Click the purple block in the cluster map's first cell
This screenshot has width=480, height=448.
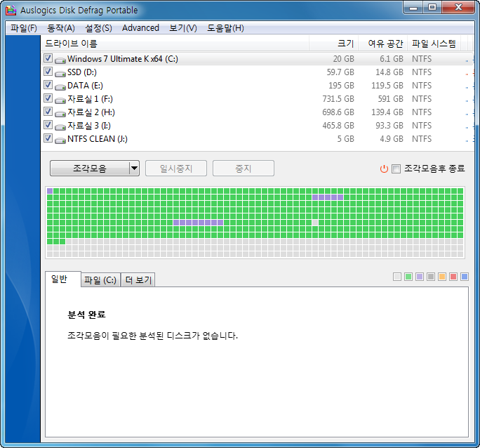click(50, 191)
